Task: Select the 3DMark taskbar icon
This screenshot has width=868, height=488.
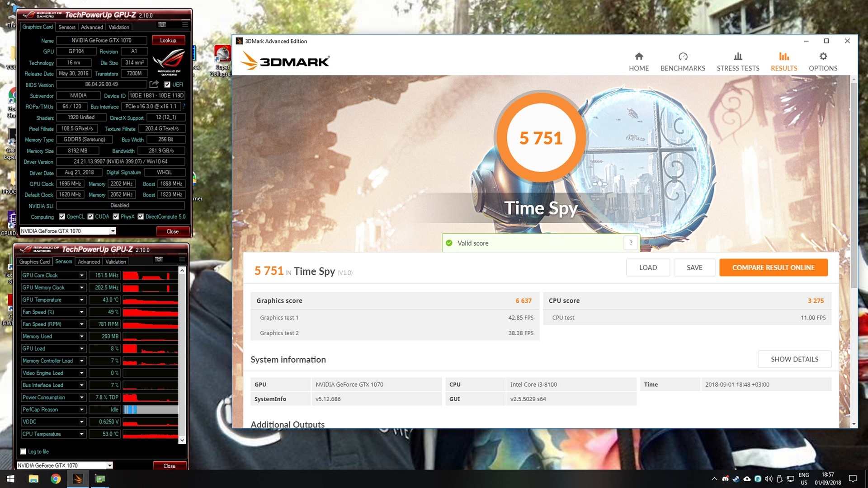Action: 78,479
